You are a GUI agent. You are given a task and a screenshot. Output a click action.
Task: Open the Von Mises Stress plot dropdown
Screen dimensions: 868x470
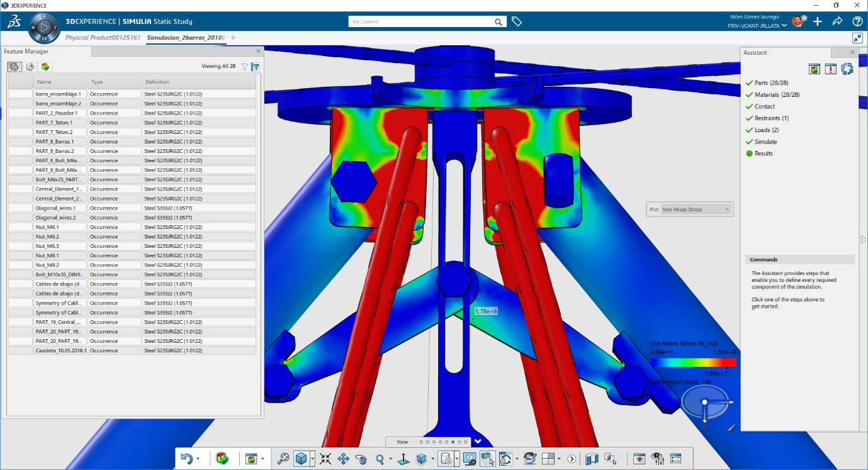point(696,210)
